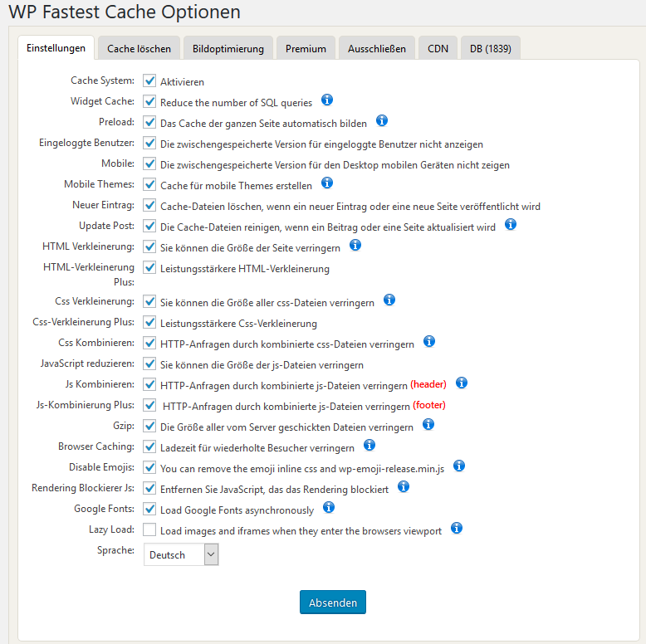Viewport: 646px width, 644px height.
Task: Click info icon beside Mobile Themes
Action: pos(326,183)
